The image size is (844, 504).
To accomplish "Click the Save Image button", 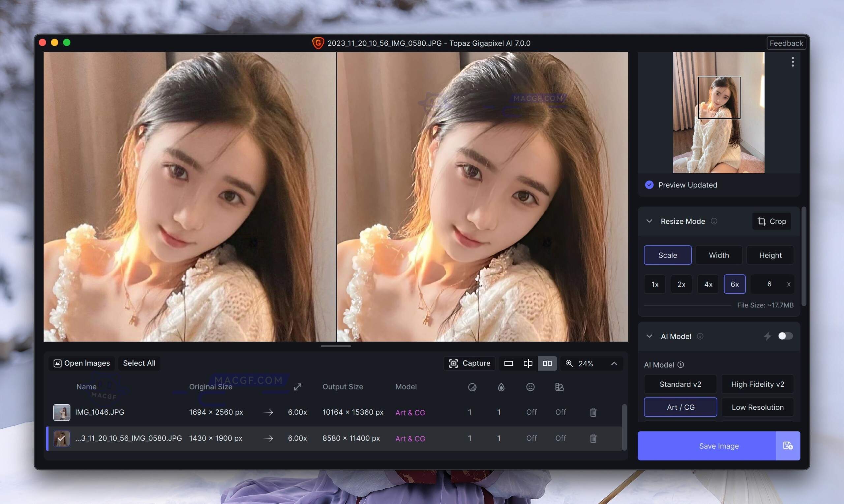I will click(718, 446).
